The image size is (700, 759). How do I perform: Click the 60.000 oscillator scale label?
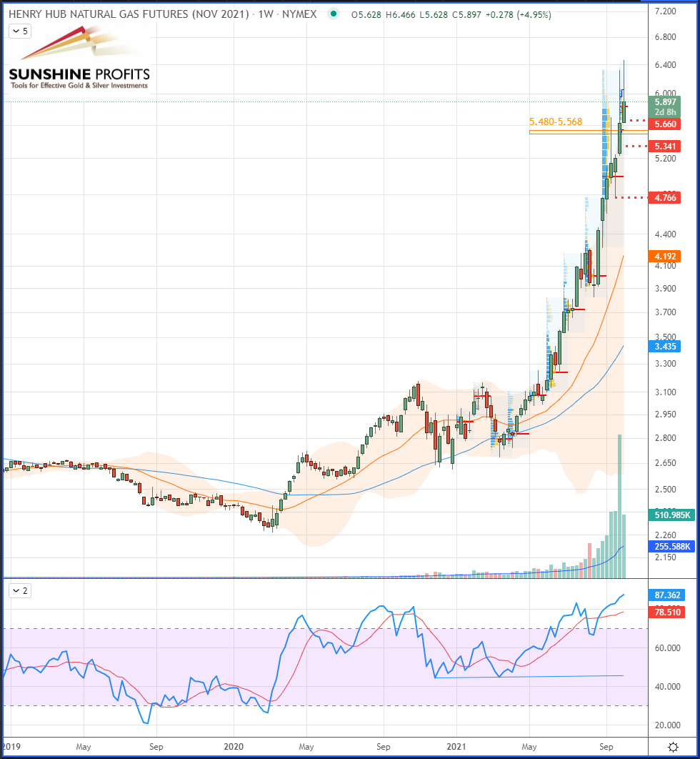tap(667, 648)
